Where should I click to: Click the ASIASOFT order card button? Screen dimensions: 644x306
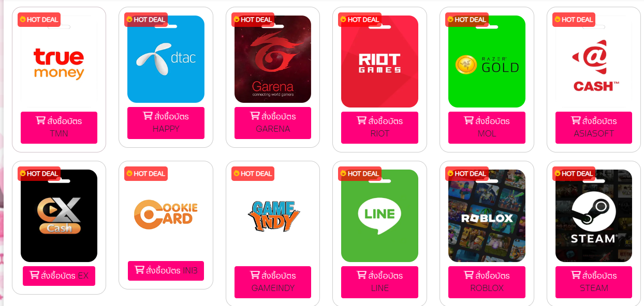[x=594, y=127]
